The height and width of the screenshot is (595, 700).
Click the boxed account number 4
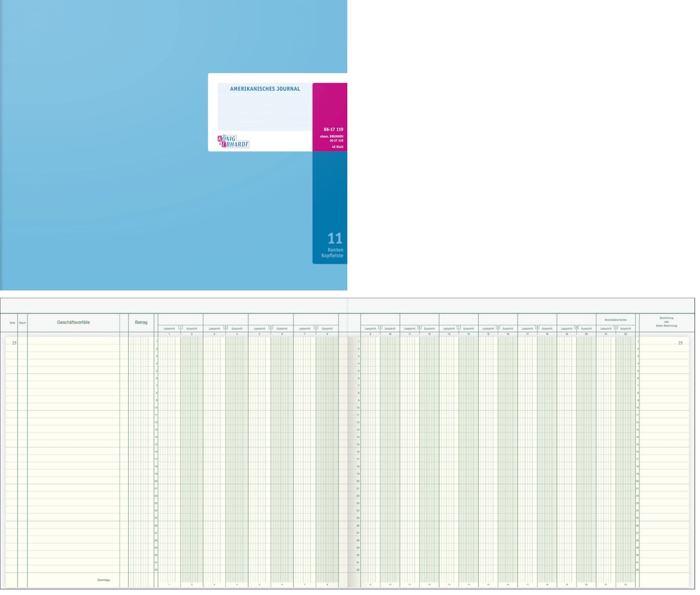[x=316, y=327]
